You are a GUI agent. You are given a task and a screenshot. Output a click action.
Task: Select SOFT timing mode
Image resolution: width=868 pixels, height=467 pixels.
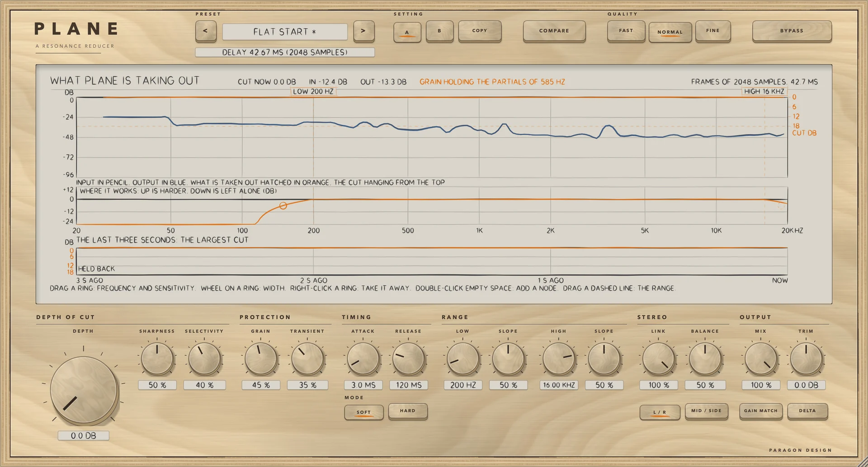(363, 412)
